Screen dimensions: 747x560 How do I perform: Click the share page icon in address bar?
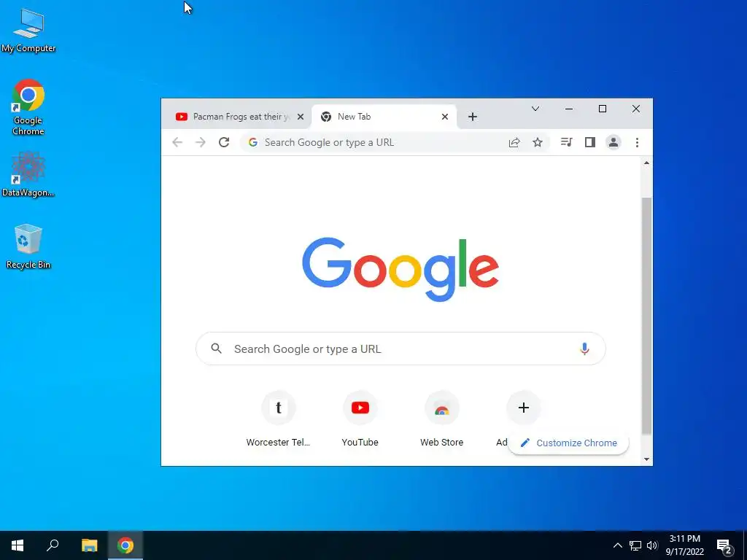click(514, 142)
